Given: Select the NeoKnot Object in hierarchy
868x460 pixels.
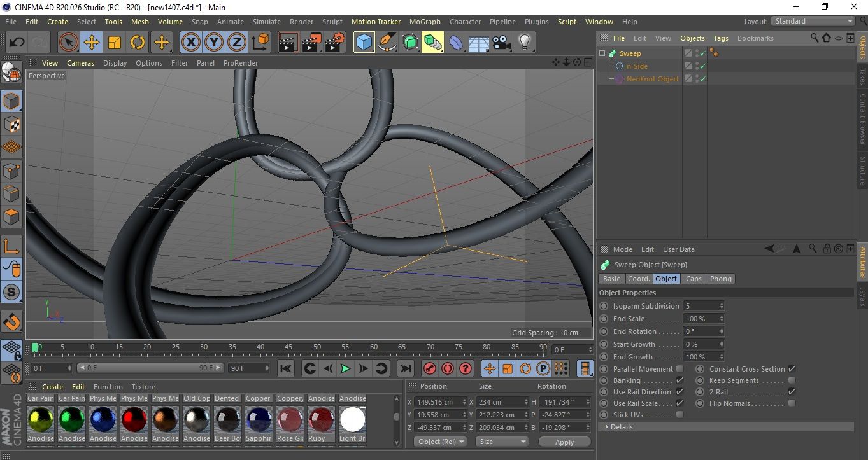Looking at the screenshot, I should pos(652,79).
